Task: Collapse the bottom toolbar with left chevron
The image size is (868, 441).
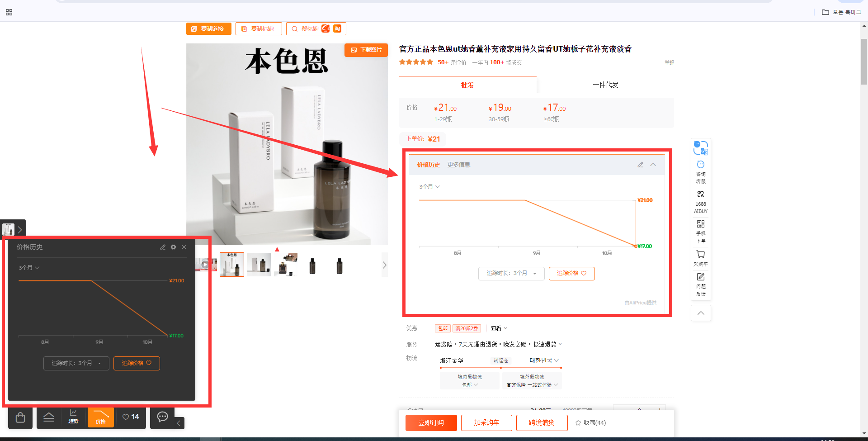Action: pos(179,423)
